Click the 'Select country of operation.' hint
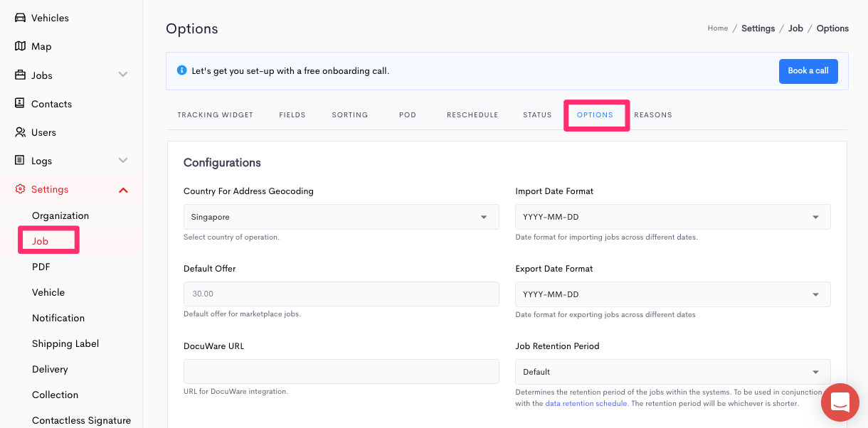The width and height of the screenshot is (868, 428). [x=231, y=237]
